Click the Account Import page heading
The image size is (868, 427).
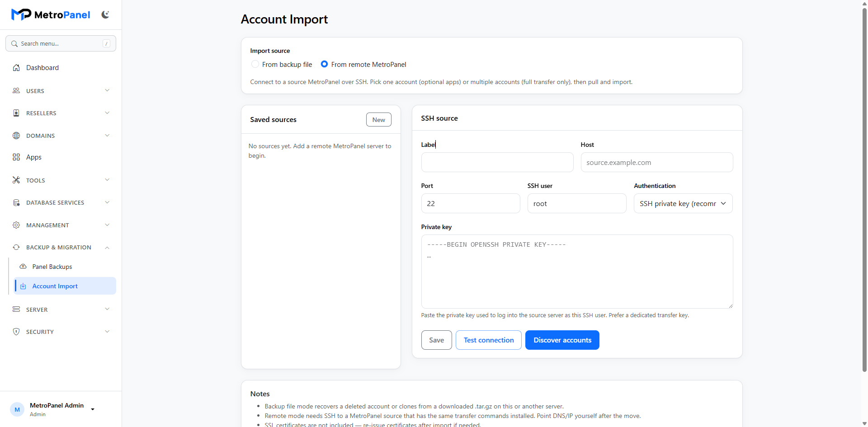284,19
